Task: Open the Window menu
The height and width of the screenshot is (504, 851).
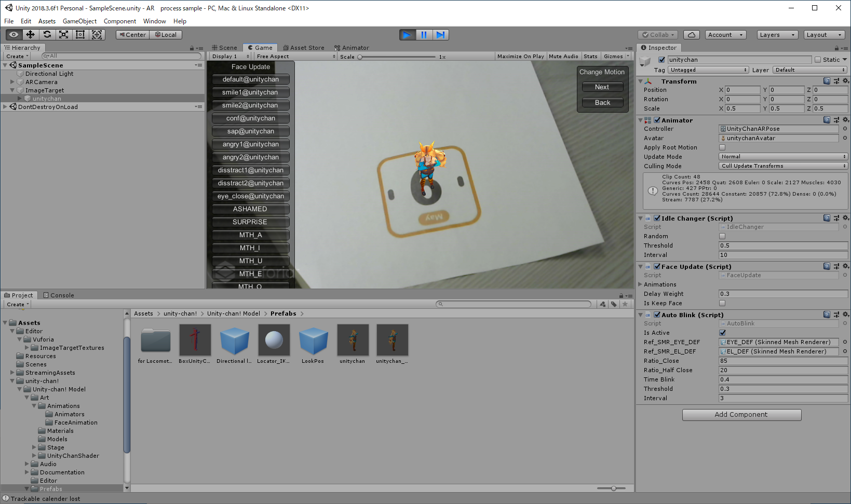Action: coord(154,21)
